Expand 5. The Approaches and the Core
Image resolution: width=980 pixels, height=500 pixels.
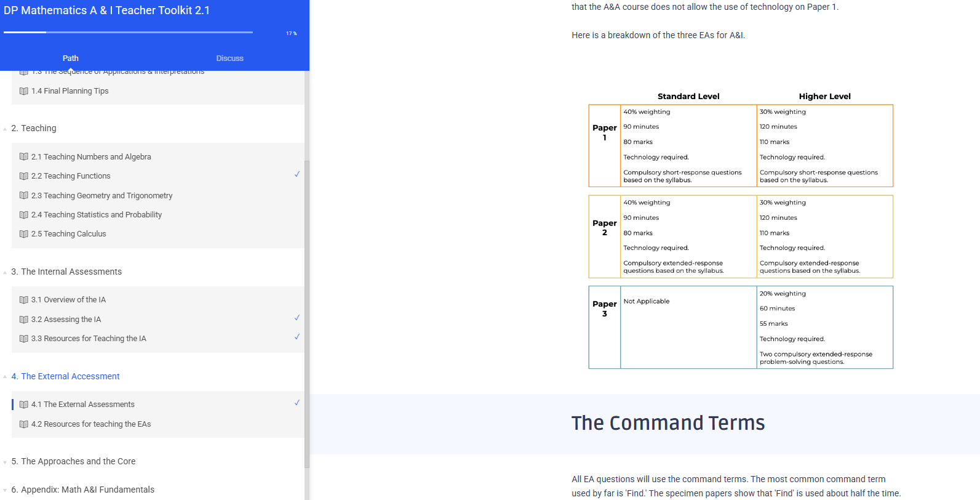(6, 462)
